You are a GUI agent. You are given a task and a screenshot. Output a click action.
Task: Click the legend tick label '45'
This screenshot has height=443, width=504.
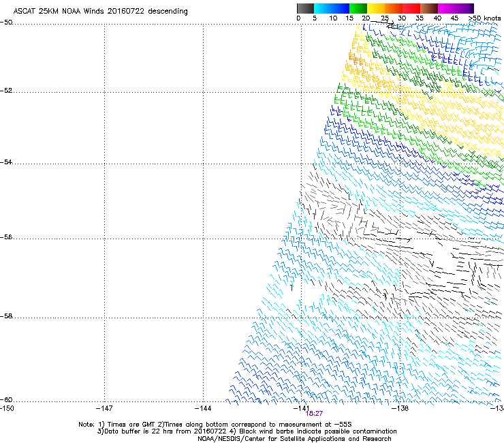click(x=454, y=18)
